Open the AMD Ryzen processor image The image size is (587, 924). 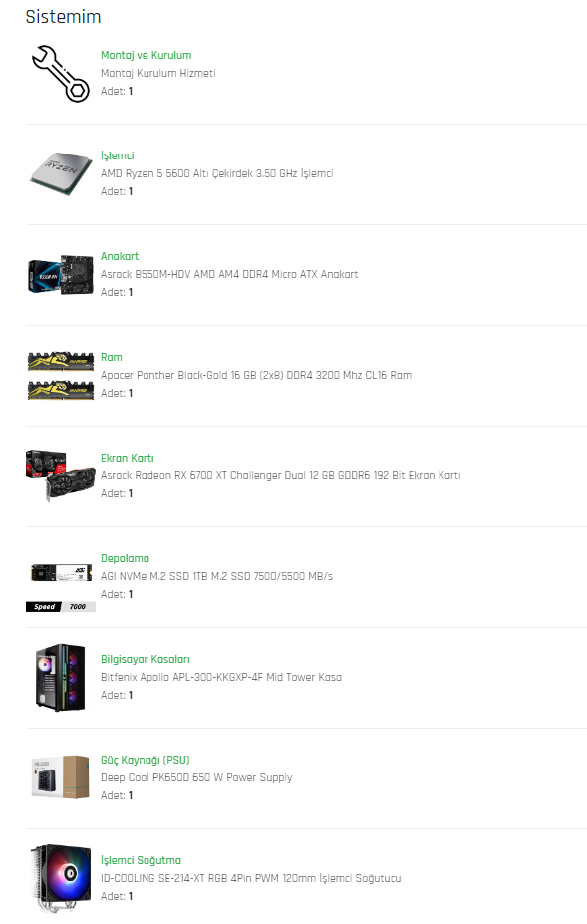(62, 173)
